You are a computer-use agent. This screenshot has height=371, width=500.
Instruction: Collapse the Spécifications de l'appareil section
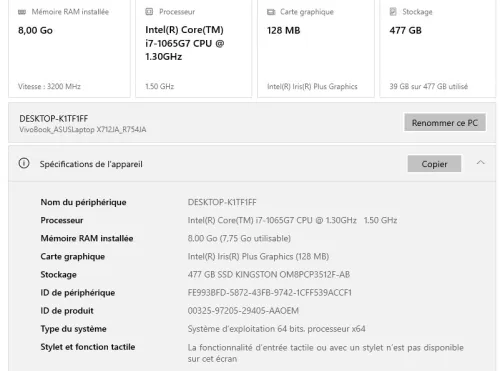480,163
